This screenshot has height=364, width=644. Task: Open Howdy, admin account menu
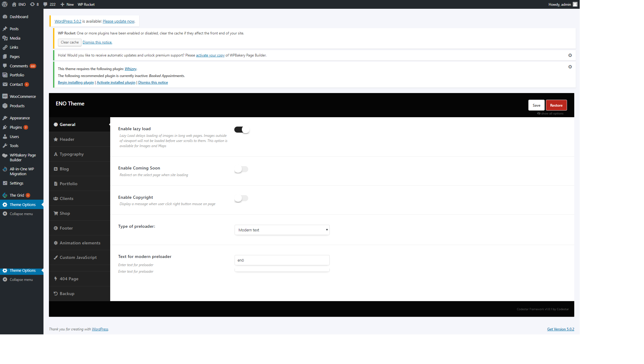[563, 4]
